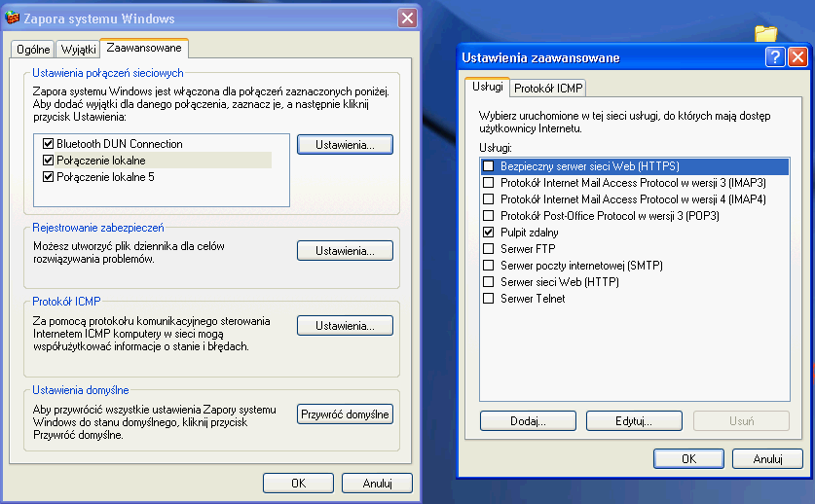Open the Protokół ICMP tab
Viewport: 815px width, 504px height.
[548, 89]
